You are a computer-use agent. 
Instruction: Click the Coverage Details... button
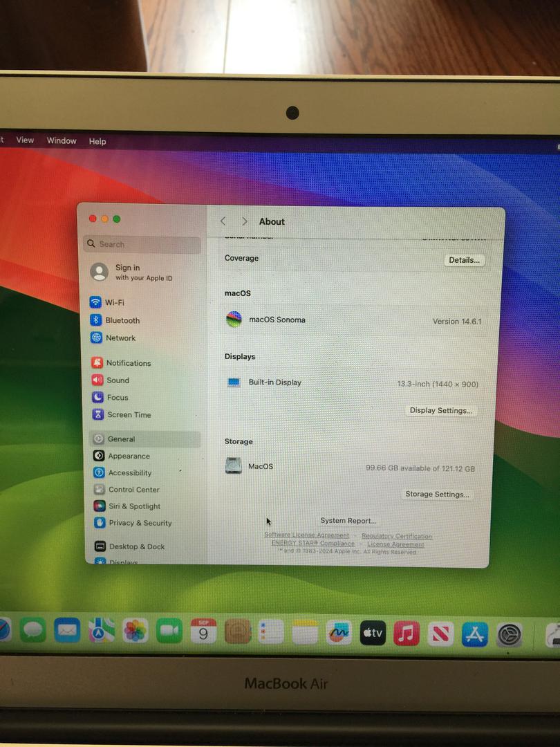[x=464, y=260]
